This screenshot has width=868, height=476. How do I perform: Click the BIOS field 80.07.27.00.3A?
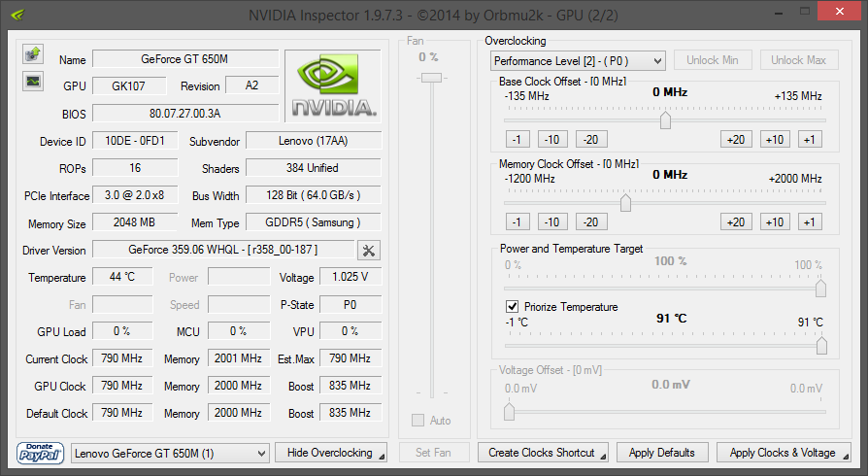pyautogui.click(x=184, y=113)
